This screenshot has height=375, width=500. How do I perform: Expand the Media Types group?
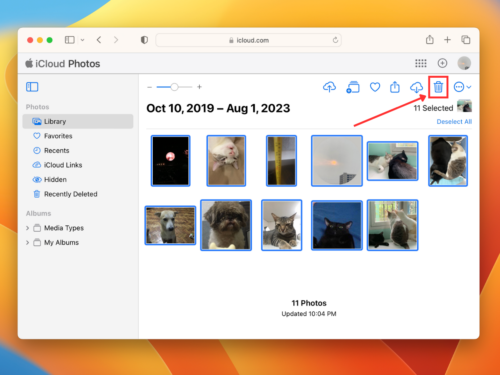pyautogui.click(x=27, y=228)
